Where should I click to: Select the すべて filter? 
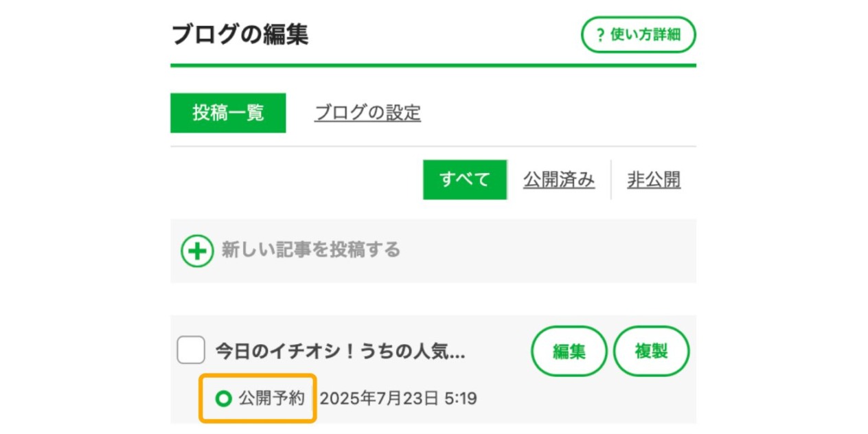coord(465,180)
